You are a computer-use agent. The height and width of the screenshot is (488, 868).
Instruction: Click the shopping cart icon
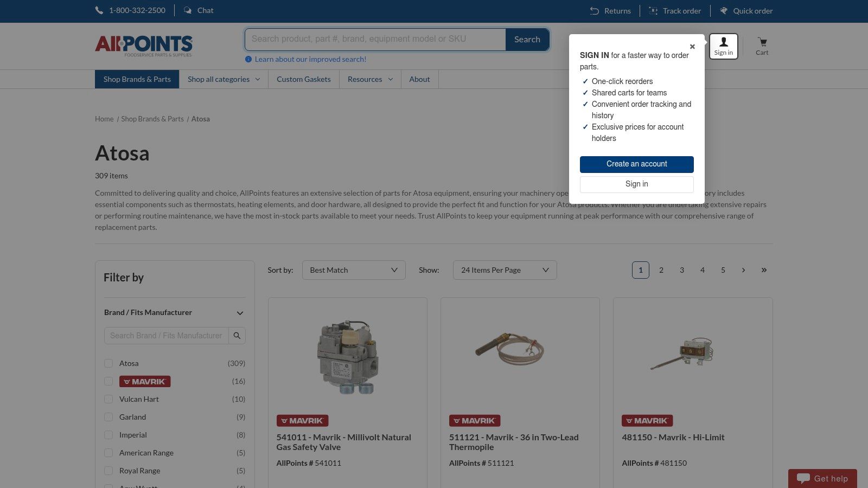click(762, 42)
